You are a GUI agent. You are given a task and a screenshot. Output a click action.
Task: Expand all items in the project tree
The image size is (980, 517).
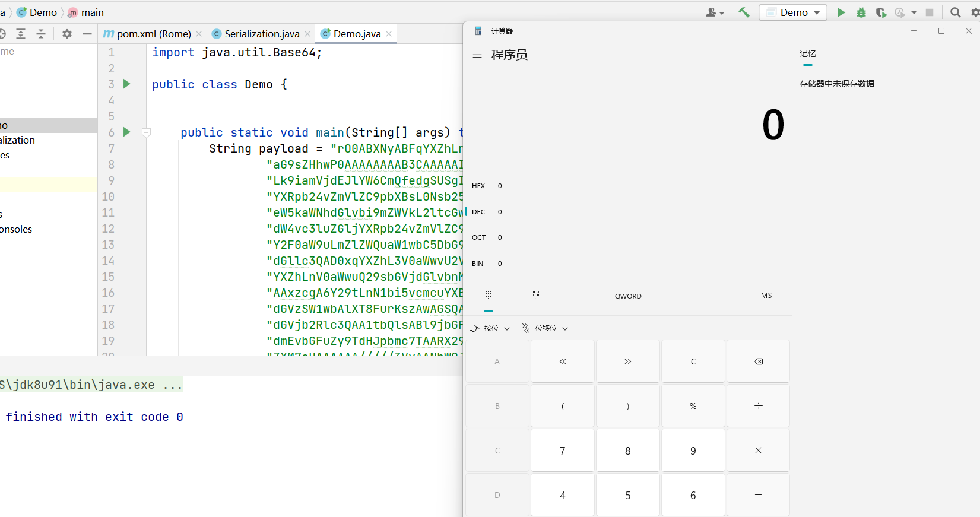[x=21, y=34]
